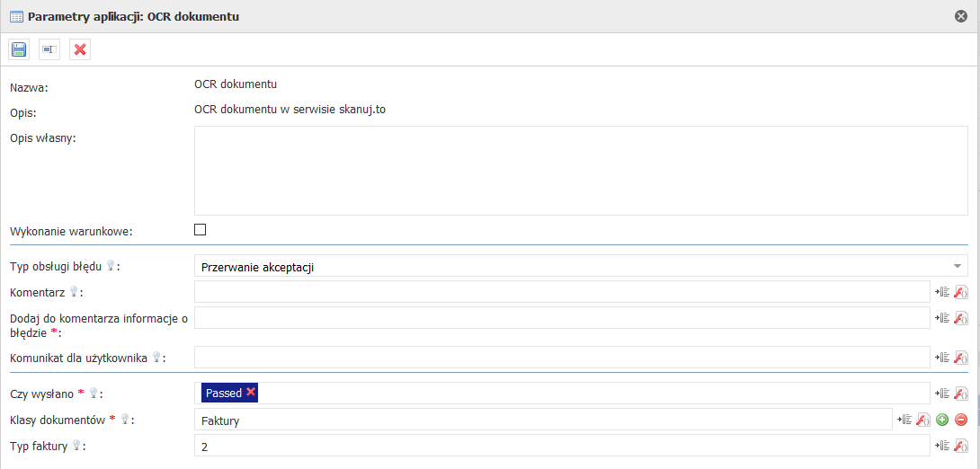This screenshot has width=980, height=469.
Task: Click the save floppy disk icon
Action: coord(19,49)
